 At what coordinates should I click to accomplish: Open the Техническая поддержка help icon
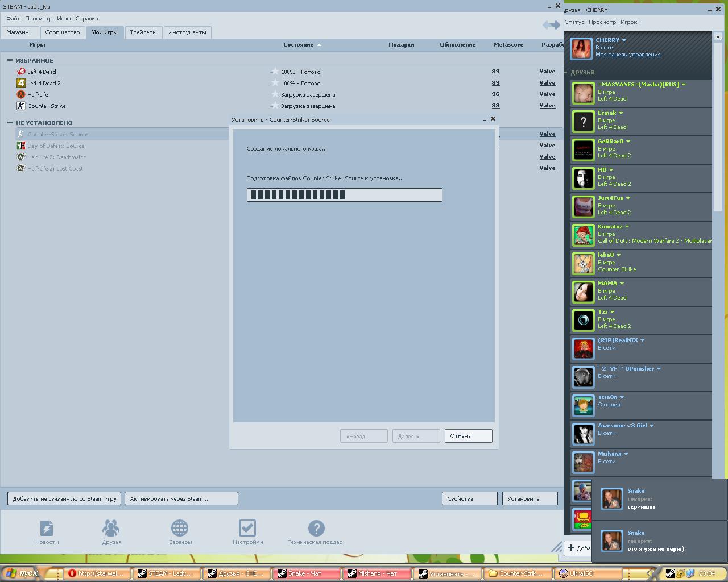[316, 528]
